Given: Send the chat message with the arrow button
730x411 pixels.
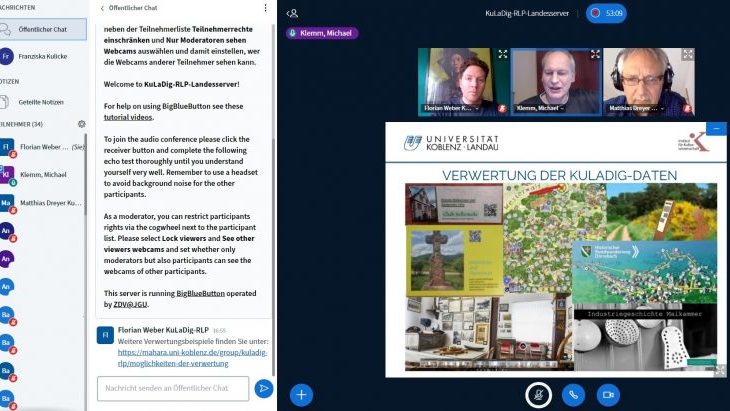Looking at the screenshot, I should click(264, 388).
